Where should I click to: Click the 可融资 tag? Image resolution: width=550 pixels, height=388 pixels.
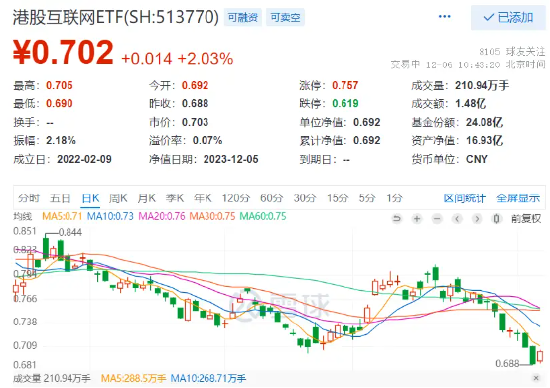(x=243, y=17)
